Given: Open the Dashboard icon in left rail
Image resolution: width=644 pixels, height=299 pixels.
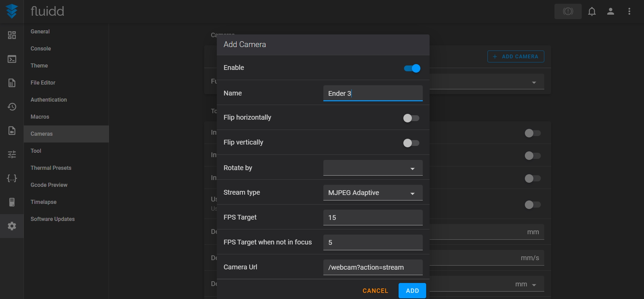Looking at the screenshot, I should (12, 35).
